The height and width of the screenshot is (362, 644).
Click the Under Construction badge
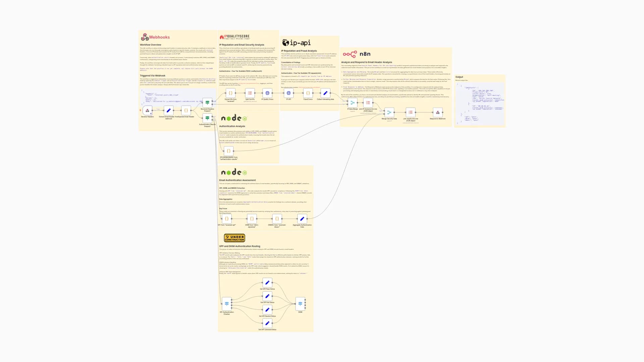(234, 238)
